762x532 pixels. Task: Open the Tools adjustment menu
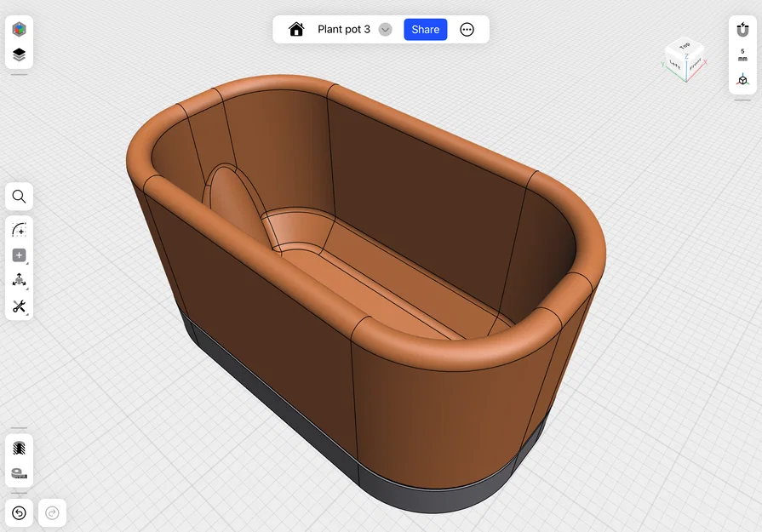(x=19, y=306)
